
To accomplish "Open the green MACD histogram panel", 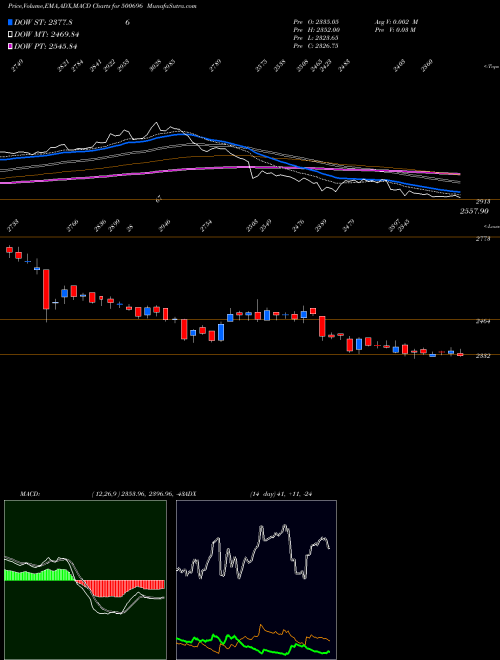I will [85, 580].
